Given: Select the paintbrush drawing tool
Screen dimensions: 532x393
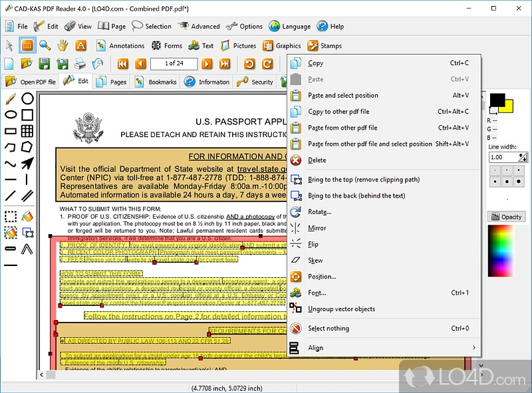Looking at the screenshot, I should 11,99.
